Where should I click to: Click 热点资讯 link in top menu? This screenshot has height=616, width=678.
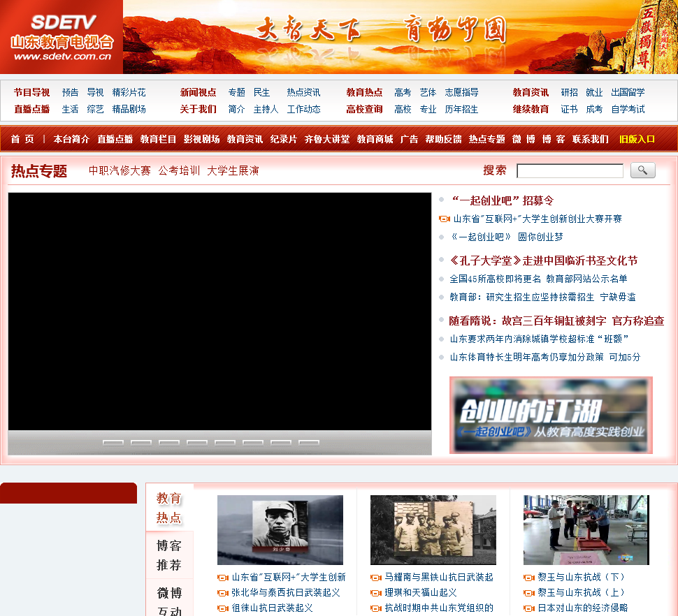pos(303,92)
